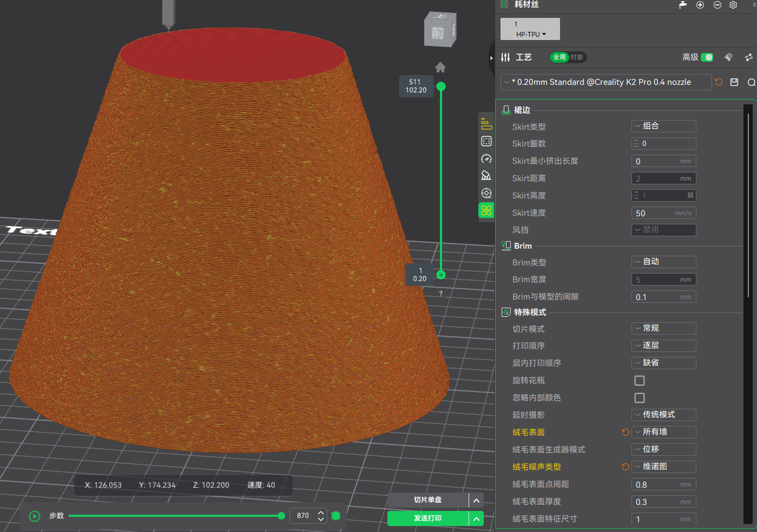The width and height of the screenshot is (757, 532).
Task: Open the speed settings gauge icon
Action: (x=486, y=158)
